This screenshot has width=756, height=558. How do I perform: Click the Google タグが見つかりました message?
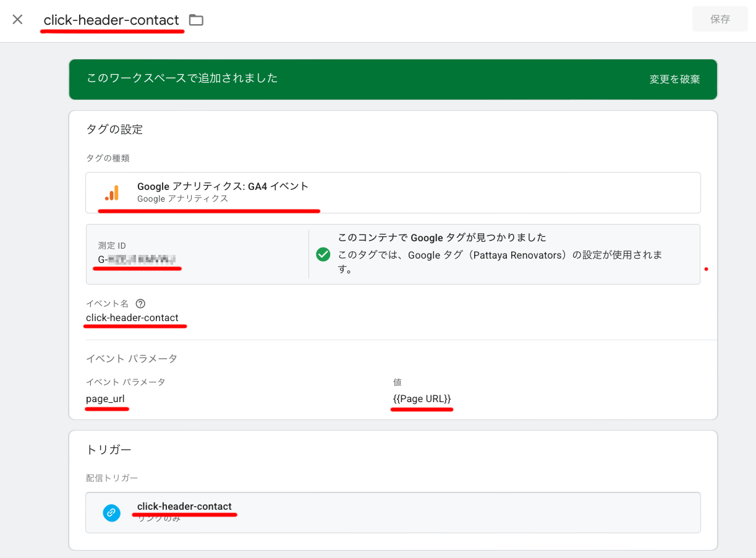tap(442, 238)
